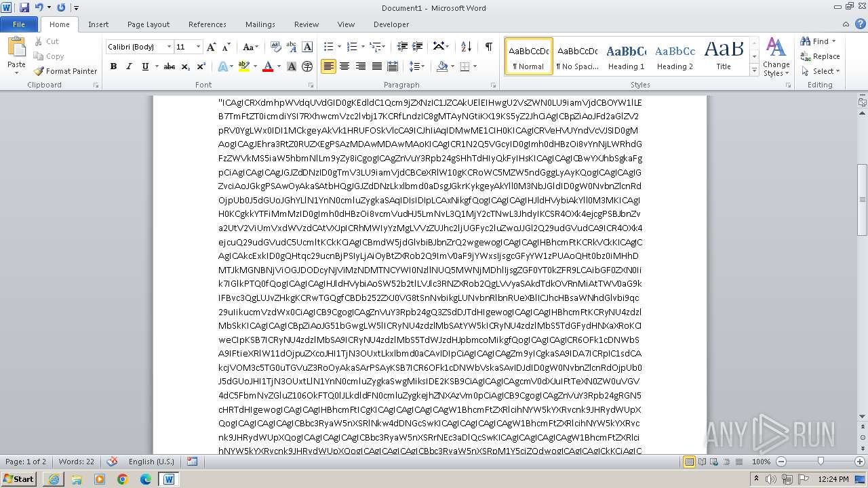Apply the Normal style
The height and width of the screenshot is (488, 868).
point(529,56)
